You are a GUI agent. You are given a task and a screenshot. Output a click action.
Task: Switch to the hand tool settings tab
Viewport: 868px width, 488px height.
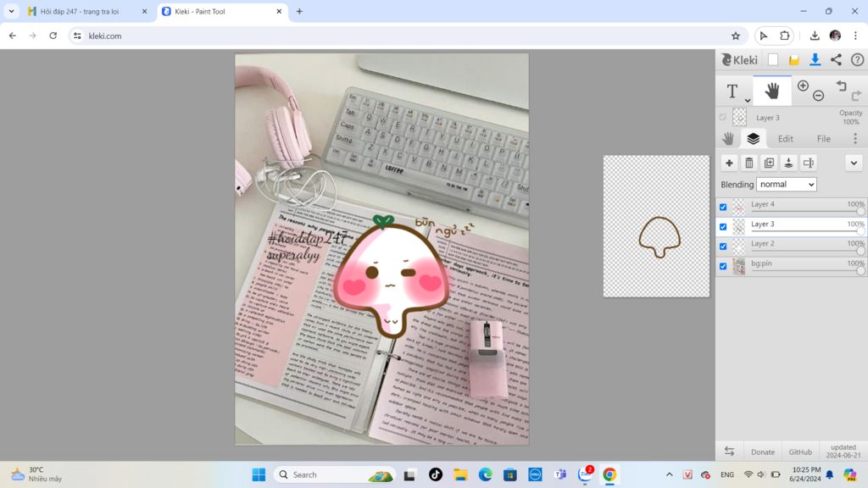point(728,138)
